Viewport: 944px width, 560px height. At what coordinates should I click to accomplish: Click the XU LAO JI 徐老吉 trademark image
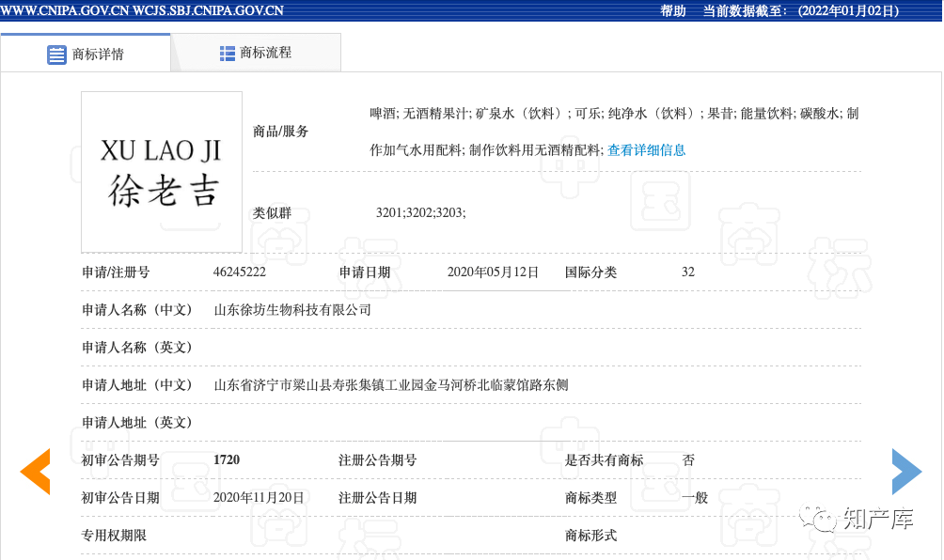(x=161, y=171)
